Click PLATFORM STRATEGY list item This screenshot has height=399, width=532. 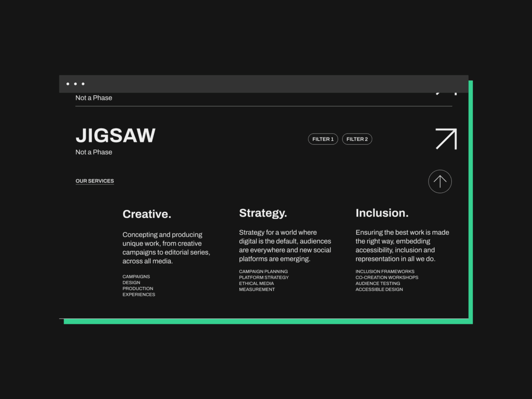264,277
